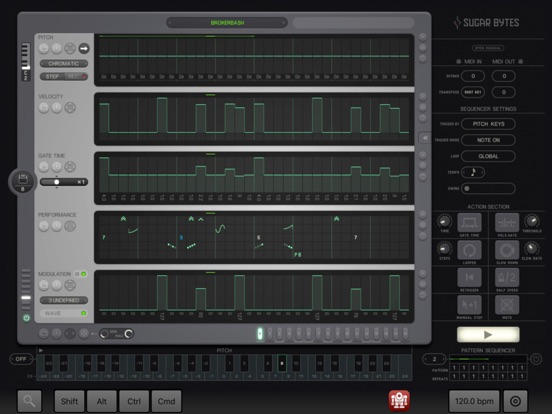552x414 pixels.
Task: Toggle the MIDI OUT indicator
Action: [520, 61]
